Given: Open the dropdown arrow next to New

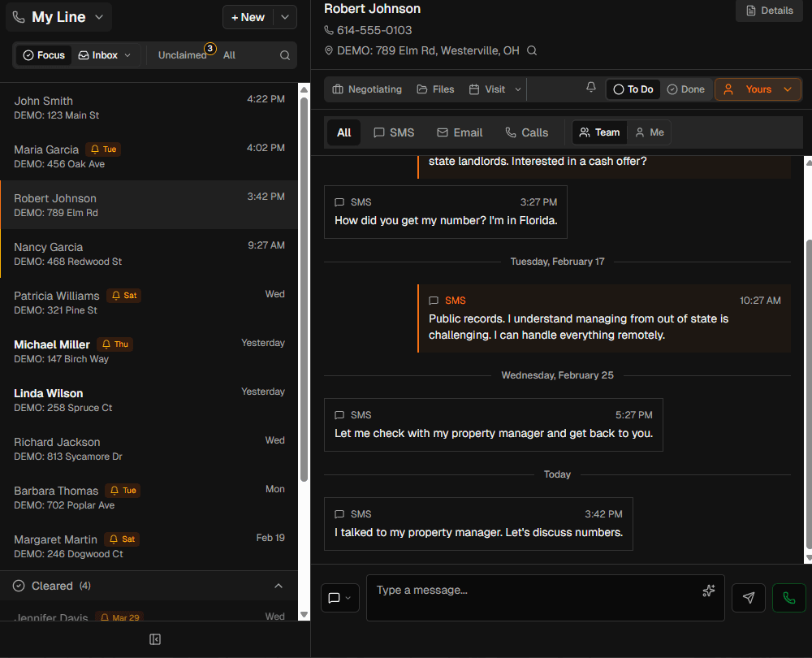Looking at the screenshot, I should [x=285, y=17].
